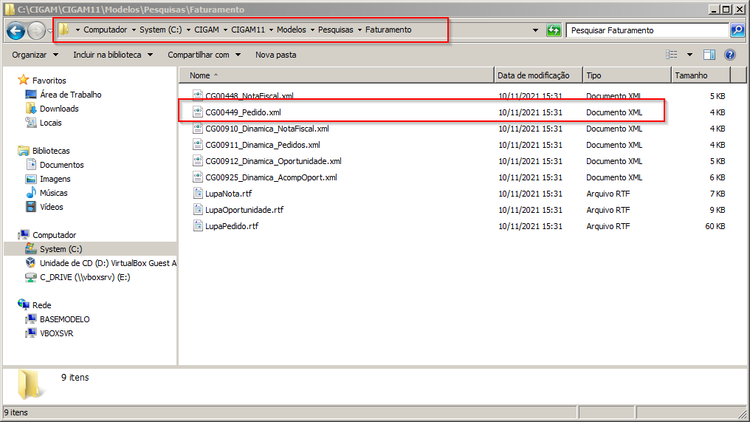Viewport: 750px width, 422px height.
Task: Select the CG00449_Pedido.xml file icon
Action: coord(198,112)
